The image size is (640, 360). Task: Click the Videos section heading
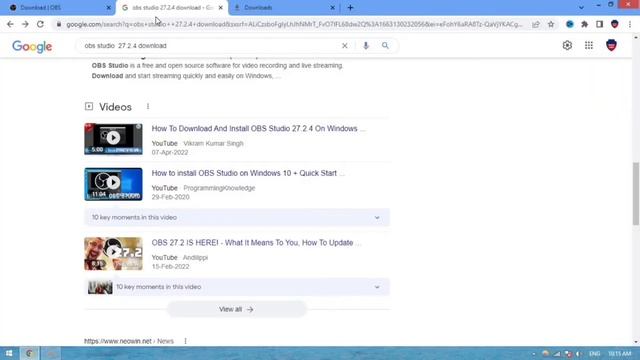pos(115,107)
